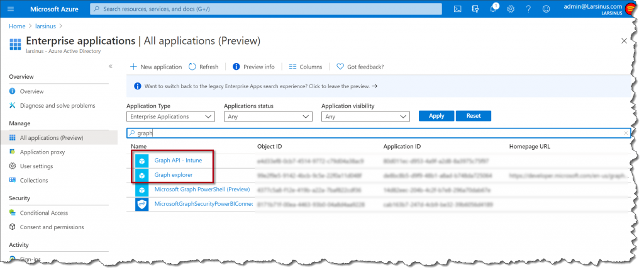This screenshot has width=644, height=272.
Task: Go to larsinus breadcrumb
Action: point(45,26)
